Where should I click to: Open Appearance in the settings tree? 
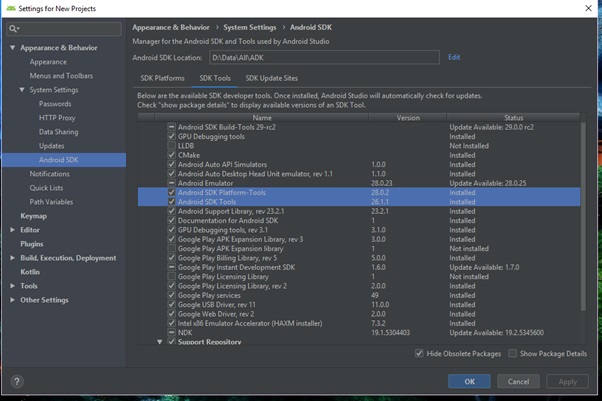48,62
